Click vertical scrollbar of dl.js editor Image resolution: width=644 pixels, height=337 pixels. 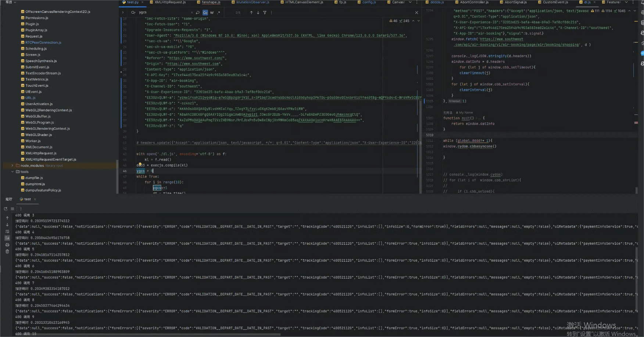click(636, 190)
